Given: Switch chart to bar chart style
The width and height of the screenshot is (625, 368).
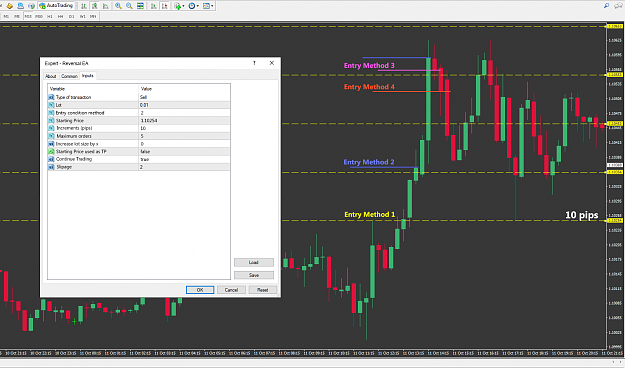Looking at the screenshot, I should (x=84, y=6).
